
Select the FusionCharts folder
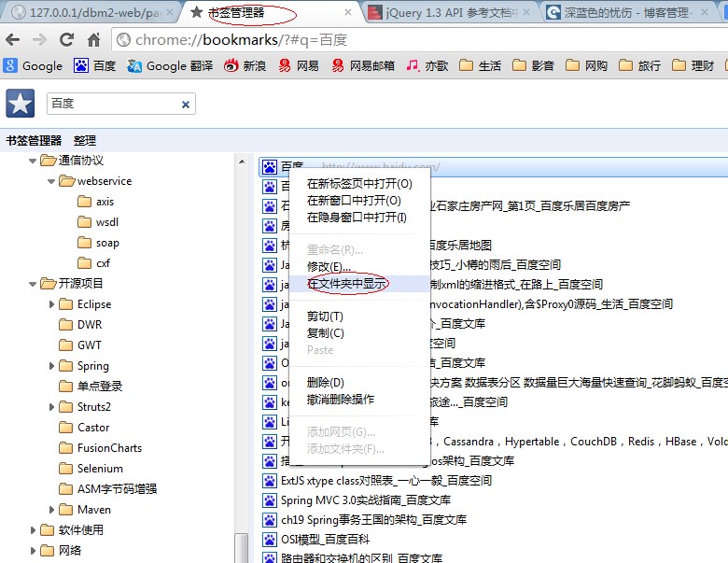pos(100,448)
